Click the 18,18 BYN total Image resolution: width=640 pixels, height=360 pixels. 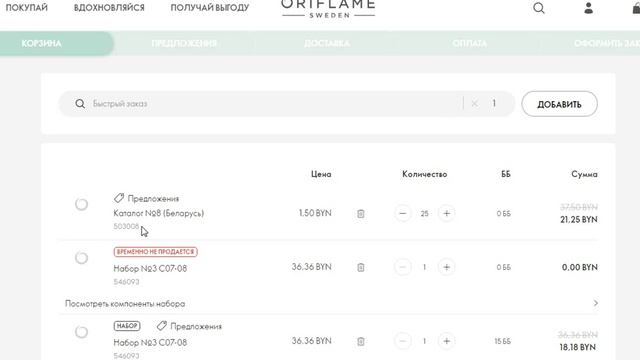(578, 347)
